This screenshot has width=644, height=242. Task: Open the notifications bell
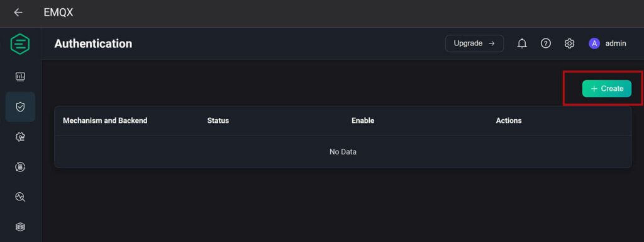click(522, 43)
